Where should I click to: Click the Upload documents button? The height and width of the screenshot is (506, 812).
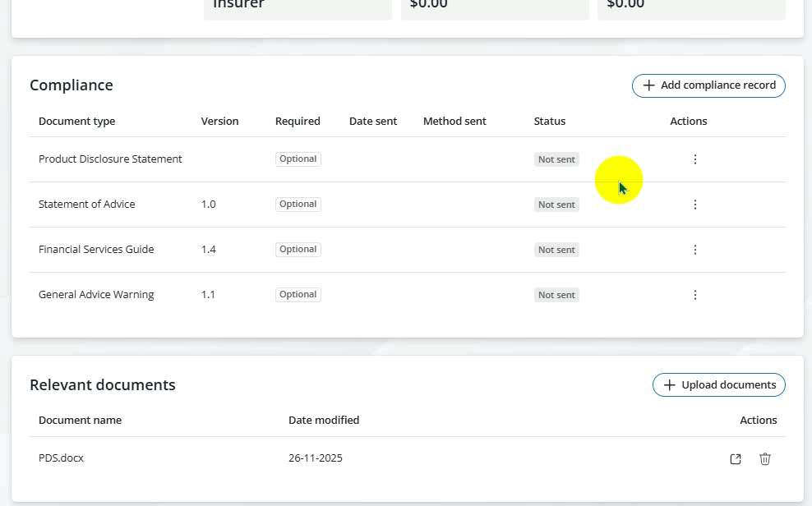tap(719, 385)
